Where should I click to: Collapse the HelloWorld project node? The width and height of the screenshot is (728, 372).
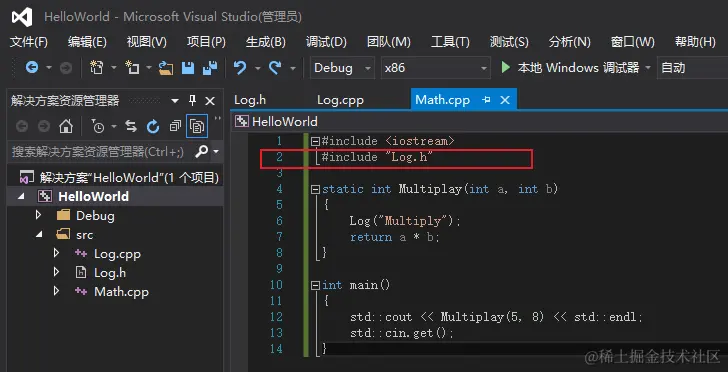coord(21,196)
